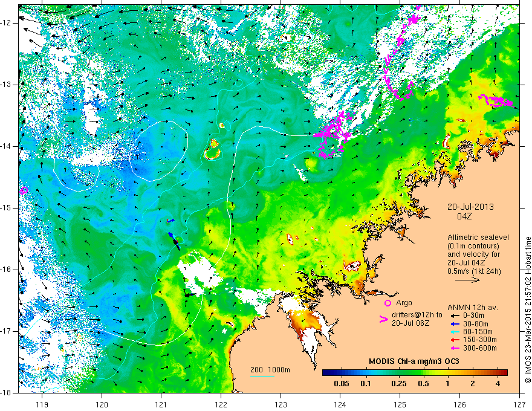Click the magenta Argo circle legend symbol
This screenshot has width=532, height=411.
click(388, 303)
